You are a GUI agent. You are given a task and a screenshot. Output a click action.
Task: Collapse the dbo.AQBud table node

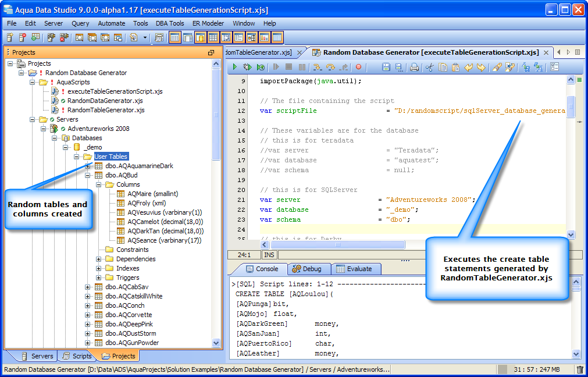[88, 175]
